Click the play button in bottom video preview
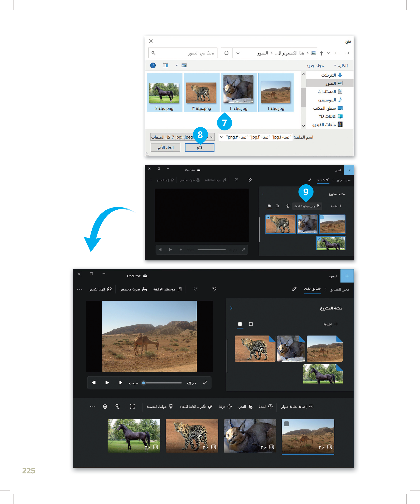420x504 pixels. coord(107,383)
